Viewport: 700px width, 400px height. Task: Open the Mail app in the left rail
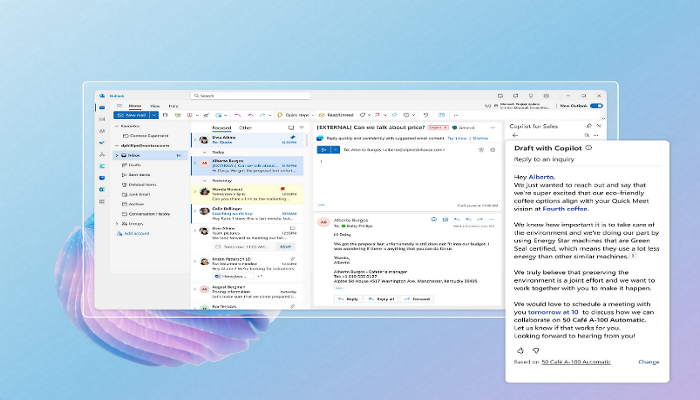point(102,108)
